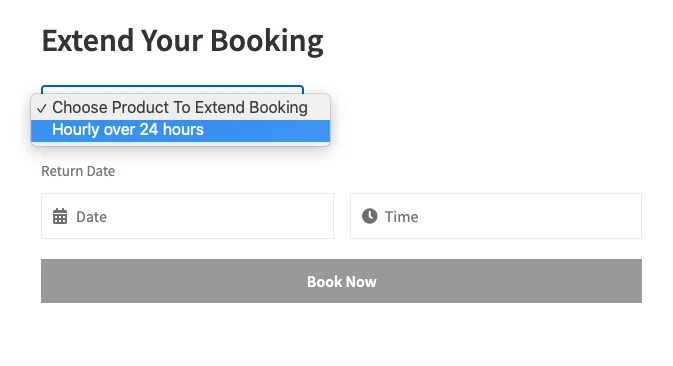Choose 'Choose Product To Extend Booking' option
Image resolution: width=673 pixels, height=366 pixels.
coord(180,107)
